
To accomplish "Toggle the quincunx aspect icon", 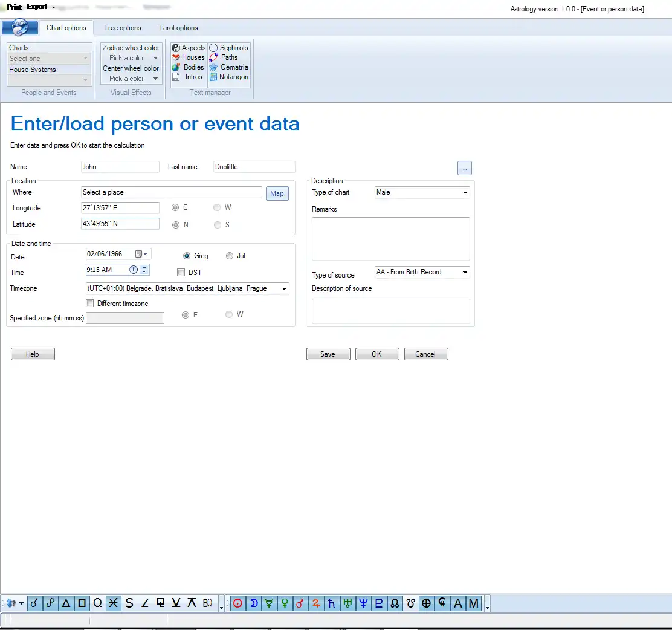I will pyautogui.click(x=192, y=603).
